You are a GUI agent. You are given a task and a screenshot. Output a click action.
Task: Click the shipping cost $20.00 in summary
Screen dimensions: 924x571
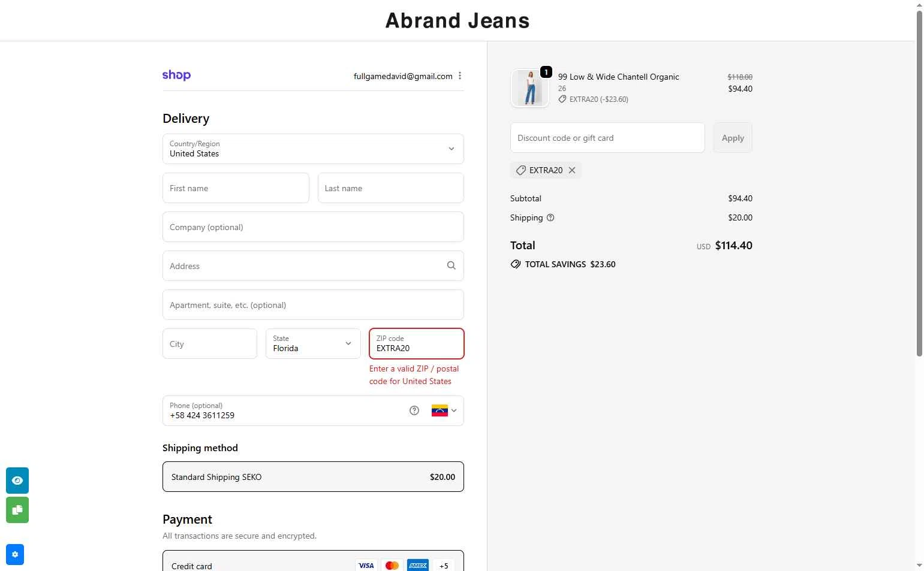740,217
